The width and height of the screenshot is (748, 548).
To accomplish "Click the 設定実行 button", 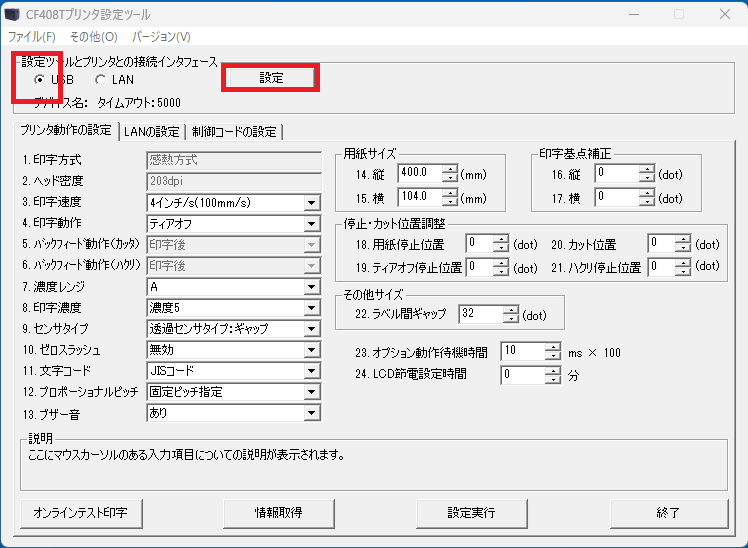I will pos(471,513).
